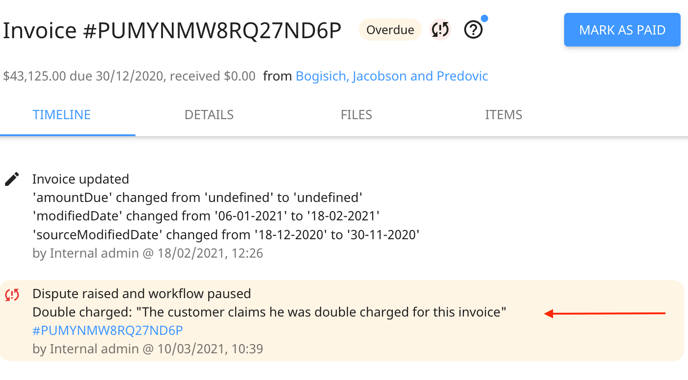Select the Invoice #PUMYNMW8RQ27ND6P page title
Image resolution: width=688 pixels, height=380 pixels.
point(172,31)
